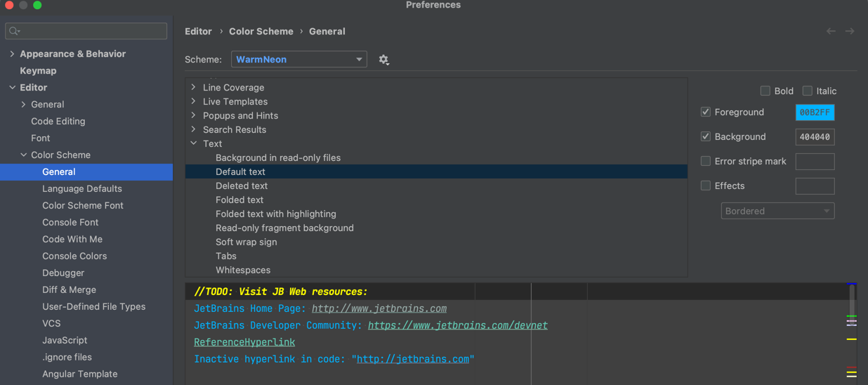The image size is (868, 385).
Task: Enable the Italic checkbox
Action: 808,91
